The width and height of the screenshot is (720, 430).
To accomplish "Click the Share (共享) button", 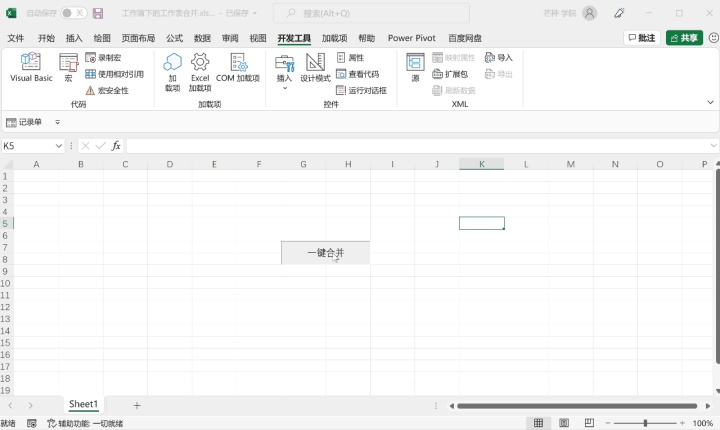I will tap(684, 38).
